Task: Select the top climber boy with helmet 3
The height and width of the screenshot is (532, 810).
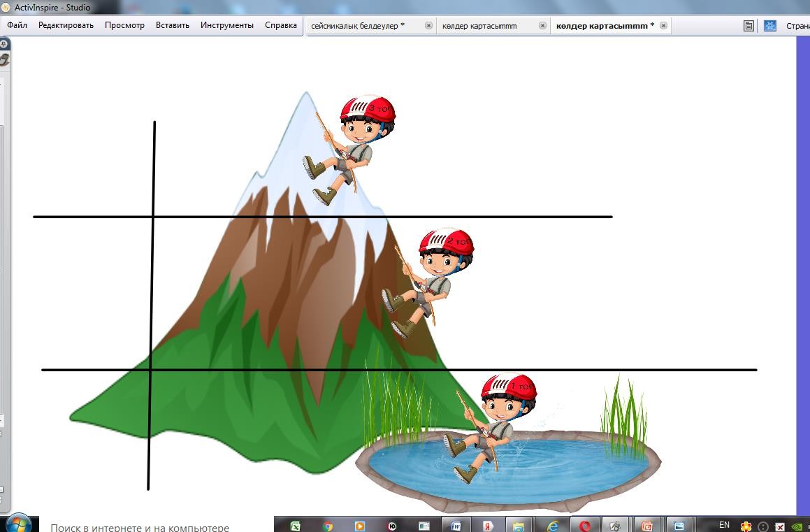Action: 349,150
